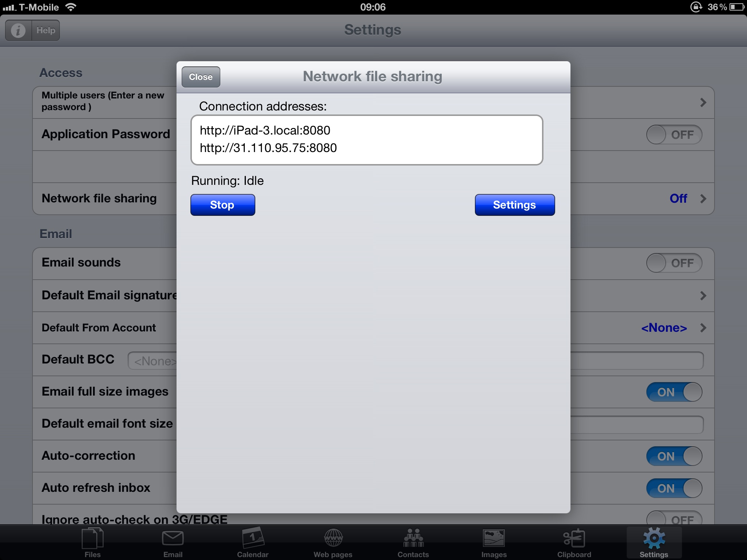Screen dimensions: 747x560
Task: Click the Settings button in dialog
Action: coord(514,205)
